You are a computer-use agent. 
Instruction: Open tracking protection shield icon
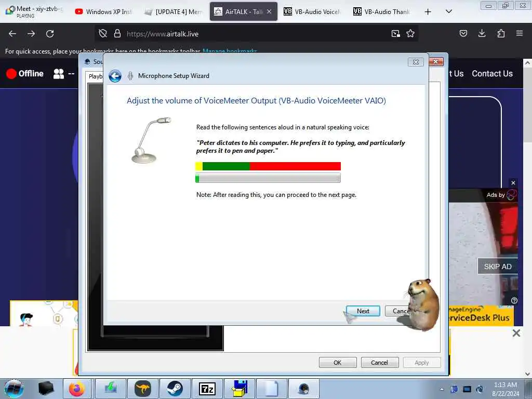pos(103,33)
